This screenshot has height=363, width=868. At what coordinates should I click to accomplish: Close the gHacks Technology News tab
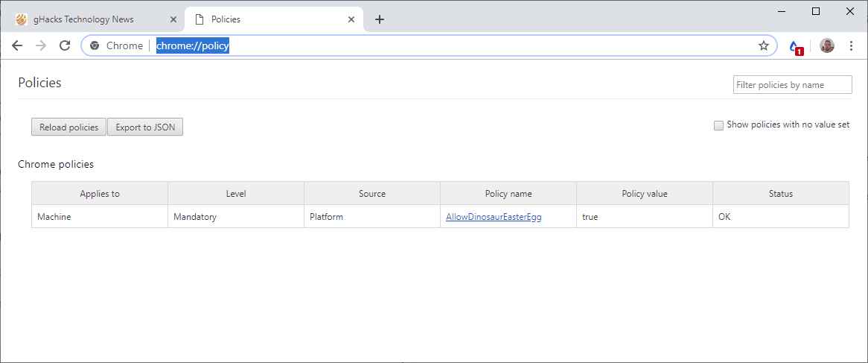pyautogui.click(x=173, y=19)
